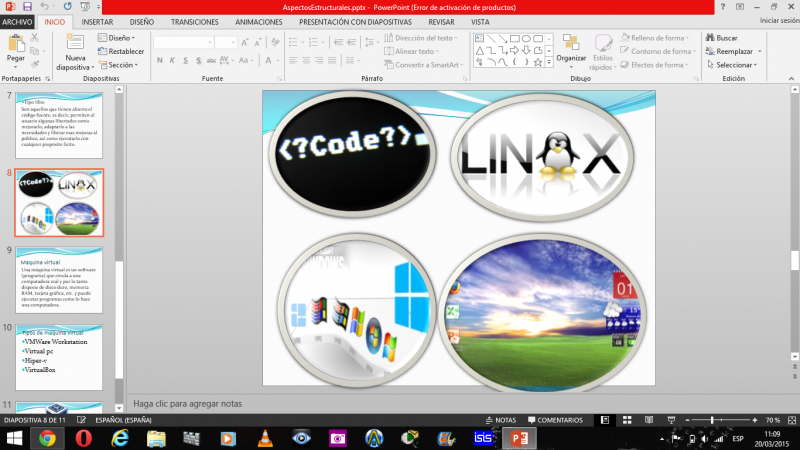The image size is (800, 450).
Task: Open the Organizar menu
Action: click(571, 52)
